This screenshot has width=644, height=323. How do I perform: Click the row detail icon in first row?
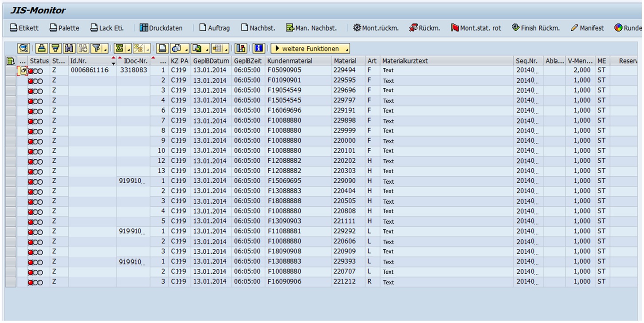pyautogui.click(x=23, y=71)
